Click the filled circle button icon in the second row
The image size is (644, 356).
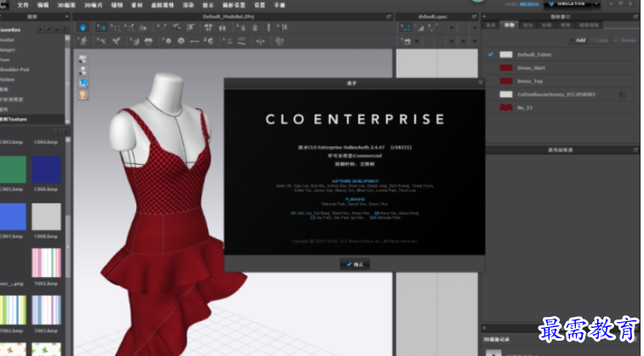point(167,41)
